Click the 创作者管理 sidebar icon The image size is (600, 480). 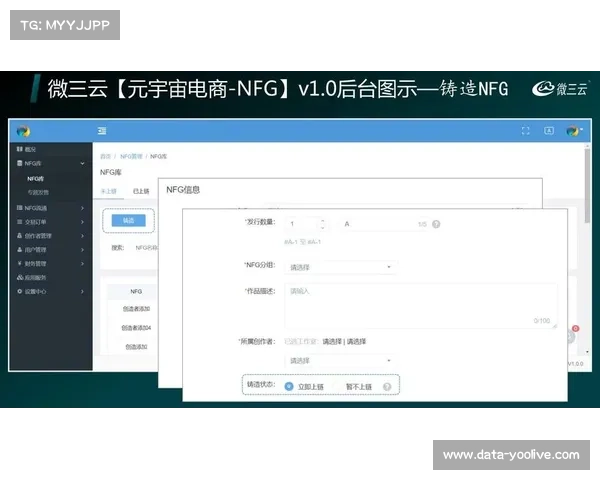pyautogui.click(x=20, y=236)
